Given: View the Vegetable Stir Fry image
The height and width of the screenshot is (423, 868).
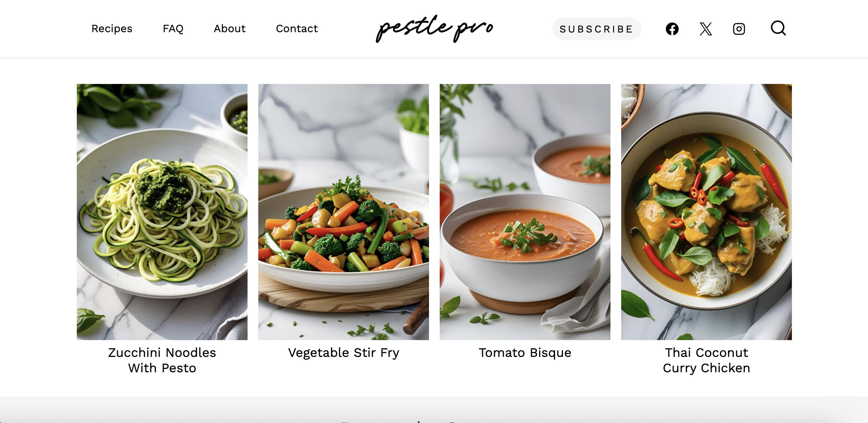Looking at the screenshot, I should click(x=344, y=212).
